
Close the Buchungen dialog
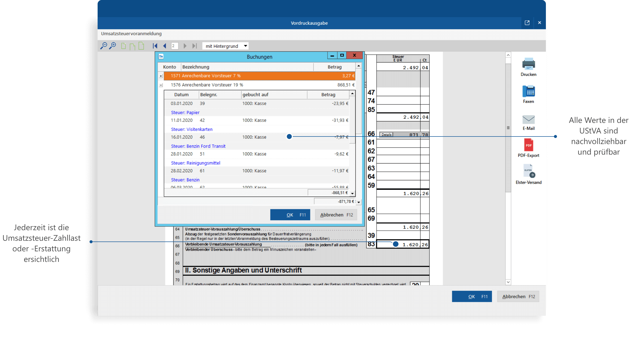pos(354,55)
